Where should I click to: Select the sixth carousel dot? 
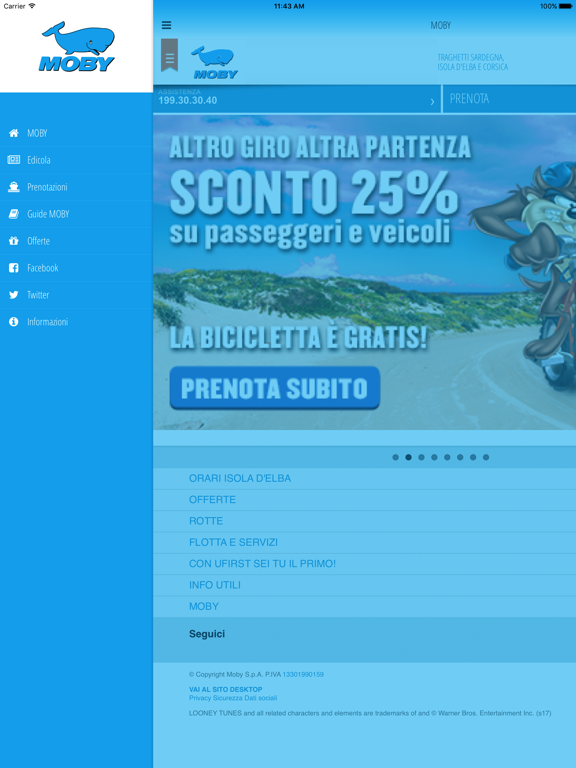click(x=460, y=457)
